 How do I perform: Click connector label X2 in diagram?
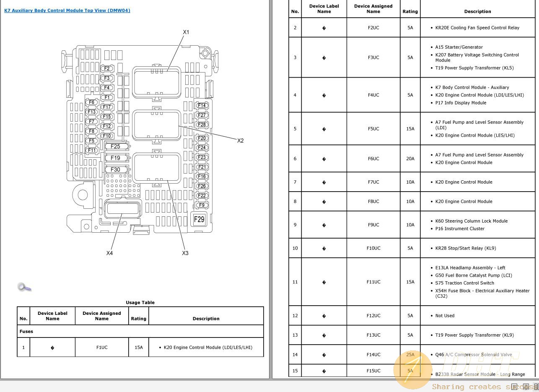click(x=240, y=140)
